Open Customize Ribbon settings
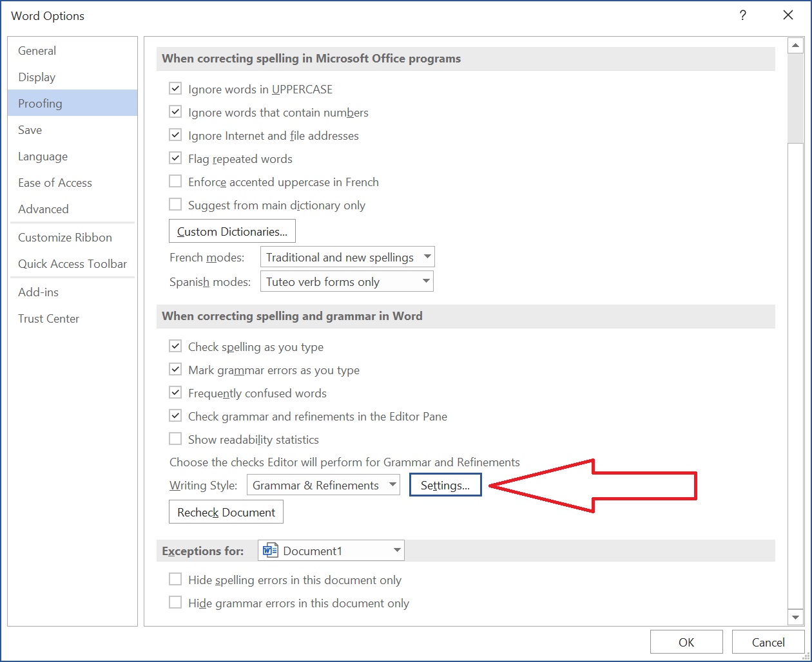812x662 pixels. (64, 237)
